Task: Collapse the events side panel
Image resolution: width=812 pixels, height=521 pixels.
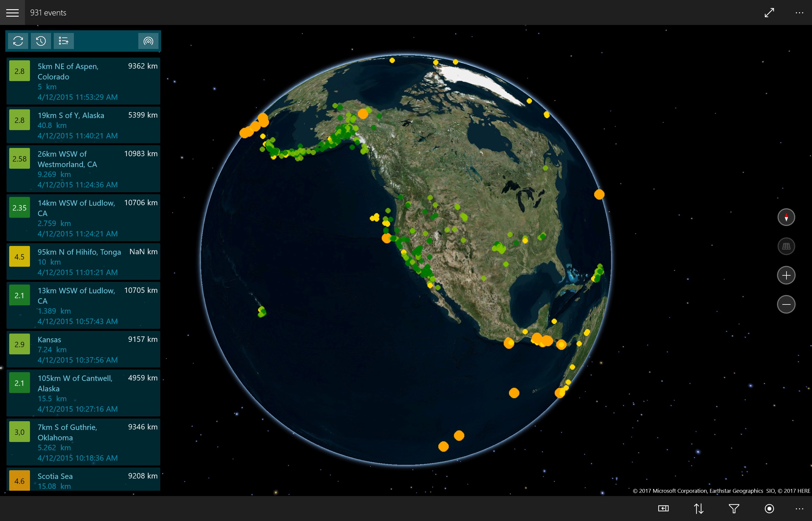Action: 664,509
